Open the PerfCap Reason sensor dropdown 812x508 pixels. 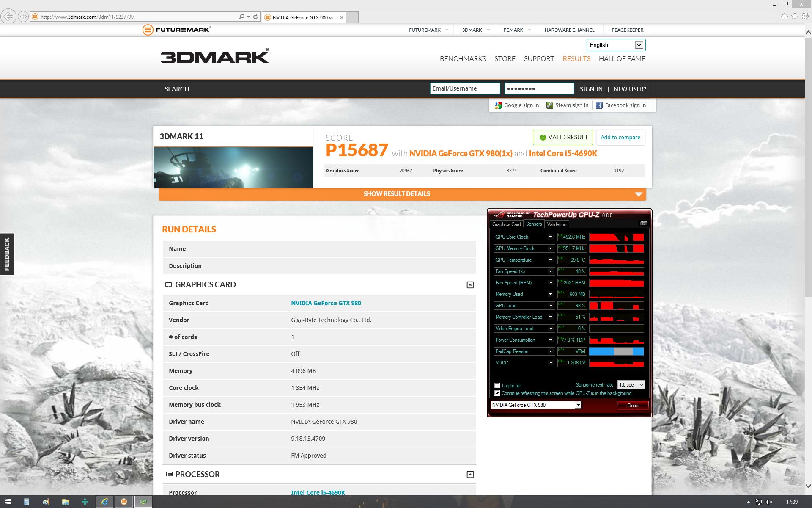(x=551, y=351)
